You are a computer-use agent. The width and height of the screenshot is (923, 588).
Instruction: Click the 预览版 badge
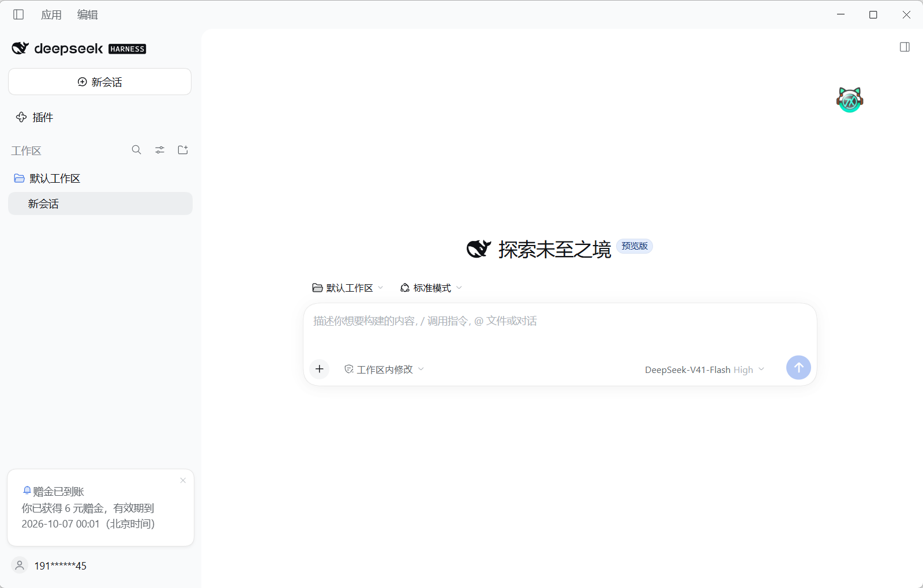[x=635, y=246]
